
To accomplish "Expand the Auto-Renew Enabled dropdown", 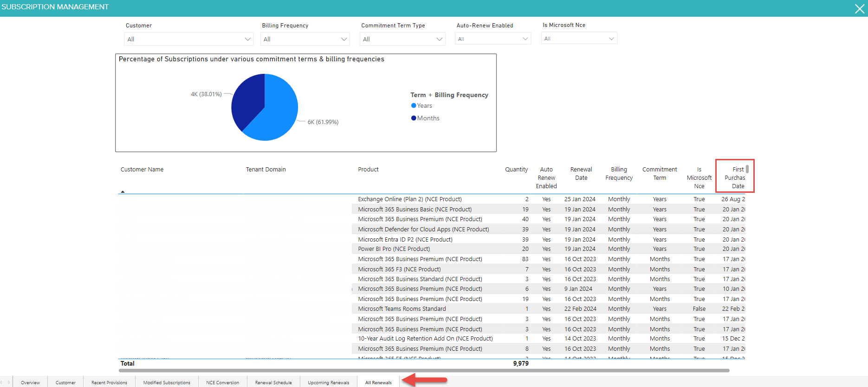I will (492, 39).
